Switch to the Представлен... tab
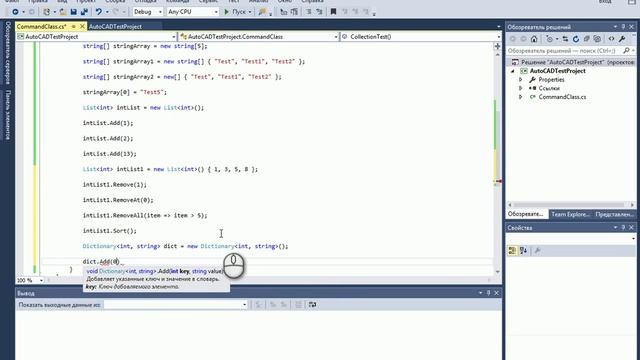This screenshot has width=640, height=360. [x=614, y=214]
